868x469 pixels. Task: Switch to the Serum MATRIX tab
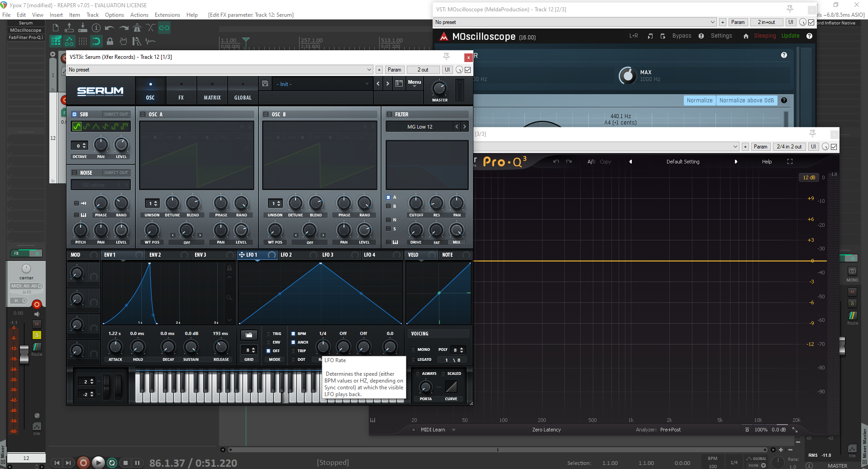(x=212, y=90)
